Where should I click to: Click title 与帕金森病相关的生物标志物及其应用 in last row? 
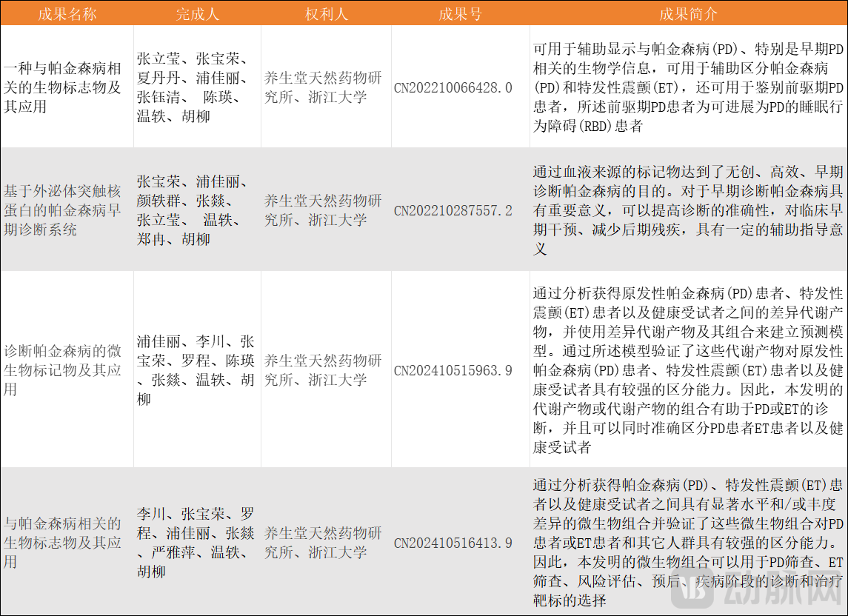click(x=63, y=543)
